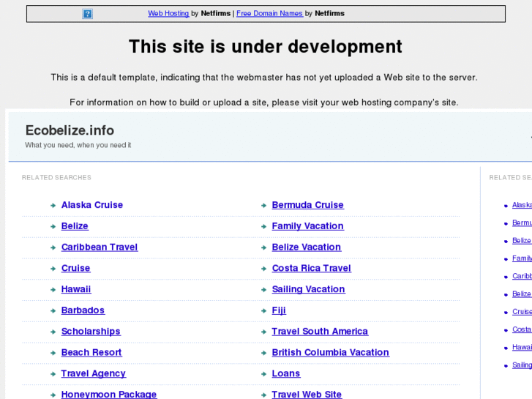
Task: Click the arrow icon beside Bermuda Cruise
Action: pyautogui.click(x=263, y=206)
